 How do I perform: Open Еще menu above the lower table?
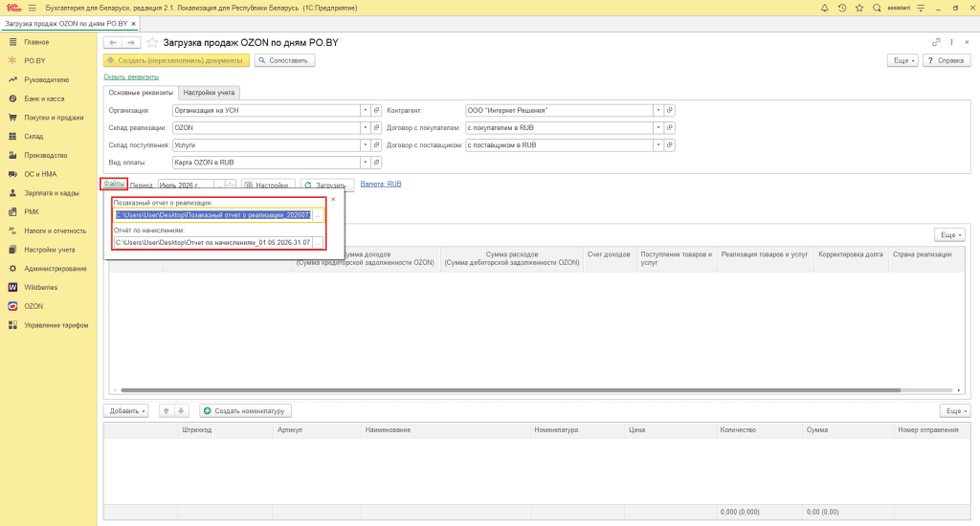(x=954, y=411)
